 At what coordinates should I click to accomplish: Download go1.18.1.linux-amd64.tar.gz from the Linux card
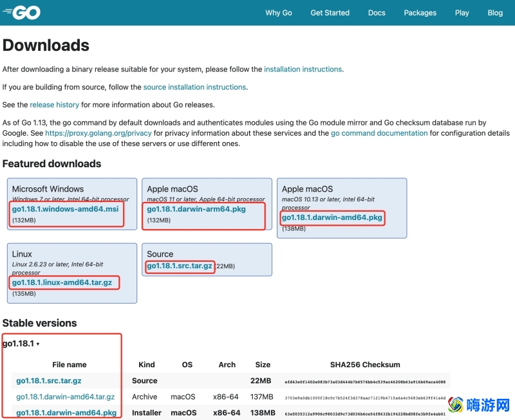click(x=62, y=282)
